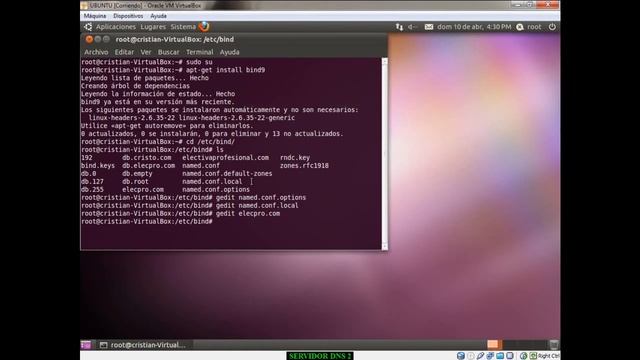Viewport: 640px width, 360px height.
Task: Open the Ubuntu logo applications menu icon
Action: [x=88, y=27]
